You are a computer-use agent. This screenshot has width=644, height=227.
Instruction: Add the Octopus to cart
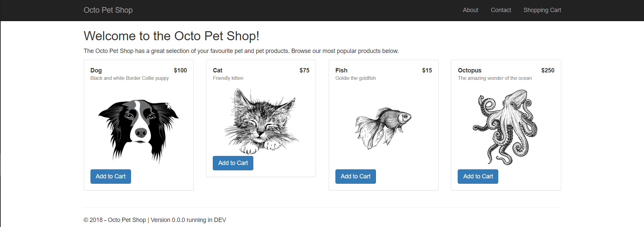478,176
